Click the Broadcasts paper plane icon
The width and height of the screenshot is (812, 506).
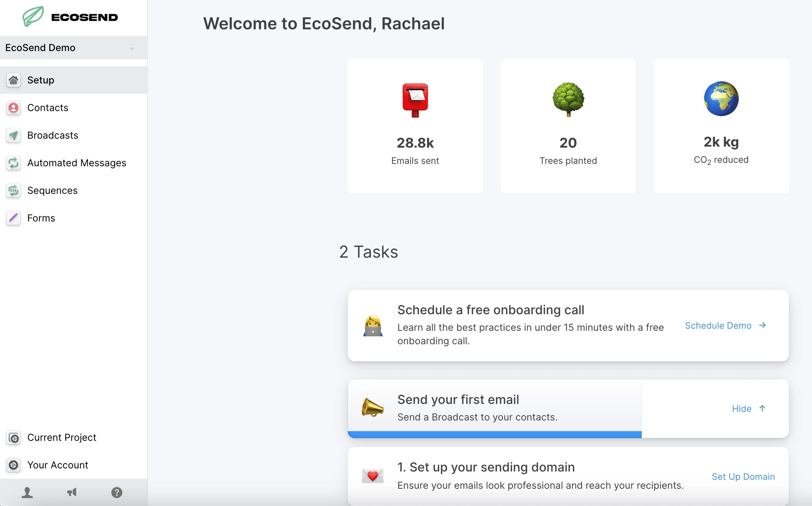(x=13, y=135)
